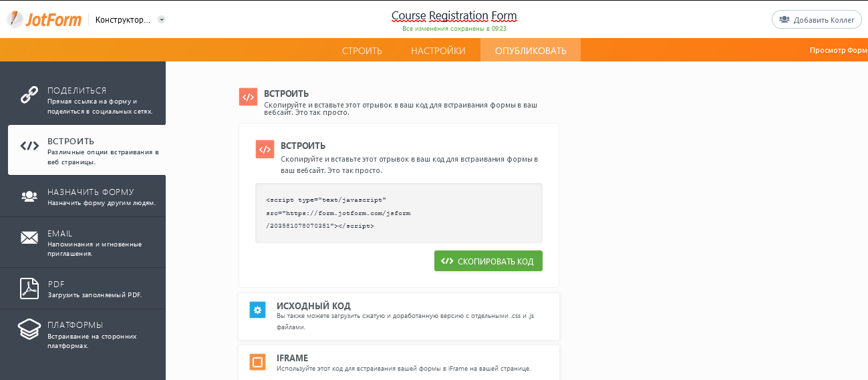
Task: Click the Email envelope icon
Action: tap(29, 238)
